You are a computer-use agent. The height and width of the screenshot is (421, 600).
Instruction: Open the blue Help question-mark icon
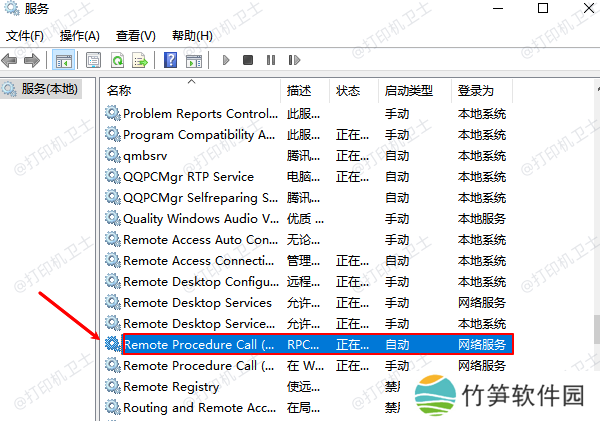pos(170,60)
